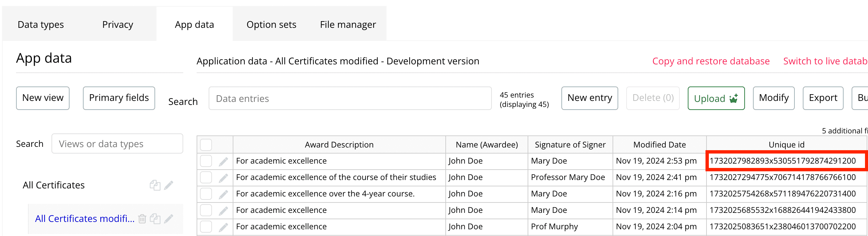Click the copy icon beside All Certificates
The height and width of the screenshot is (236, 868).
coord(155,185)
